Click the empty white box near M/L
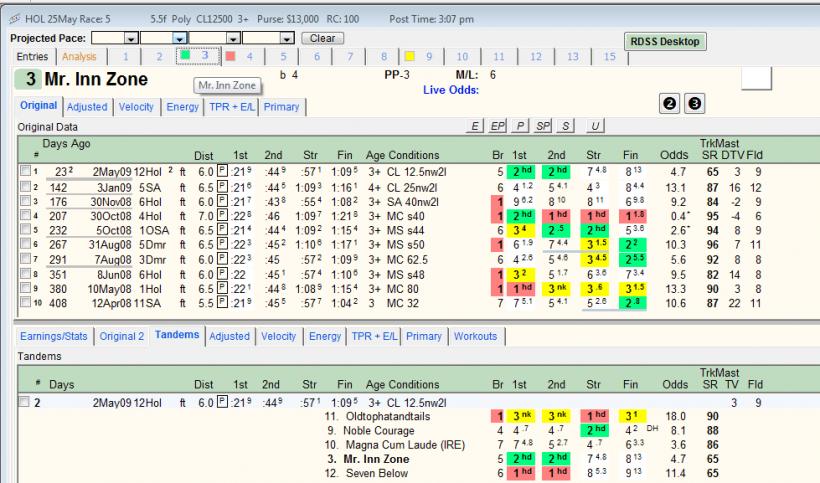820x483 pixels. click(756, 78)
